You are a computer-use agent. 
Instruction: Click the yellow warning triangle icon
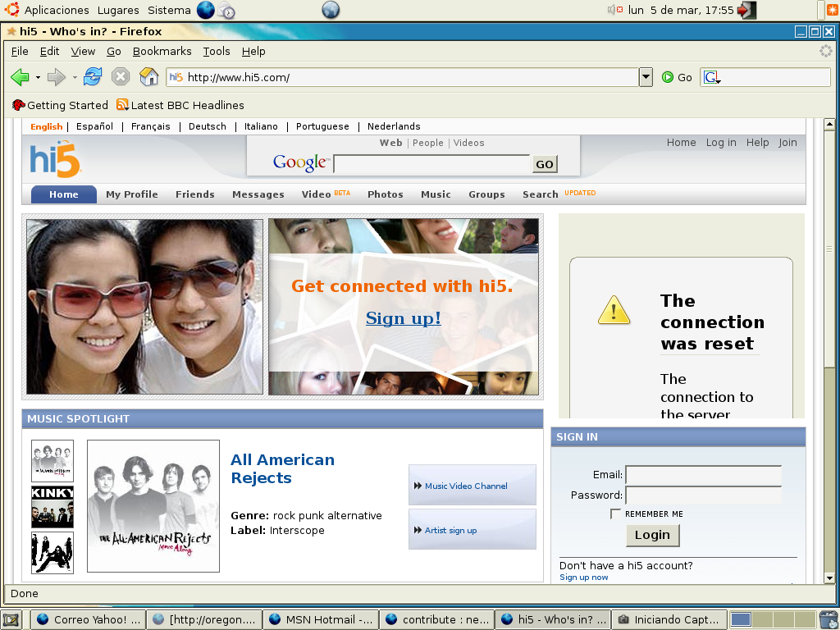pyautogui.click(x=614, y=310)
